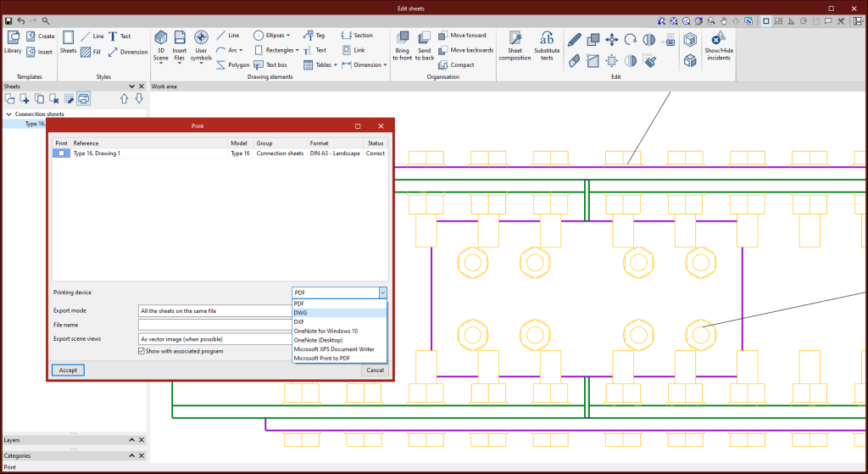Collapse the Layers panel
The height and width of the screenshot is (474, 868).
pyautogui.click(x=131, y=440)
